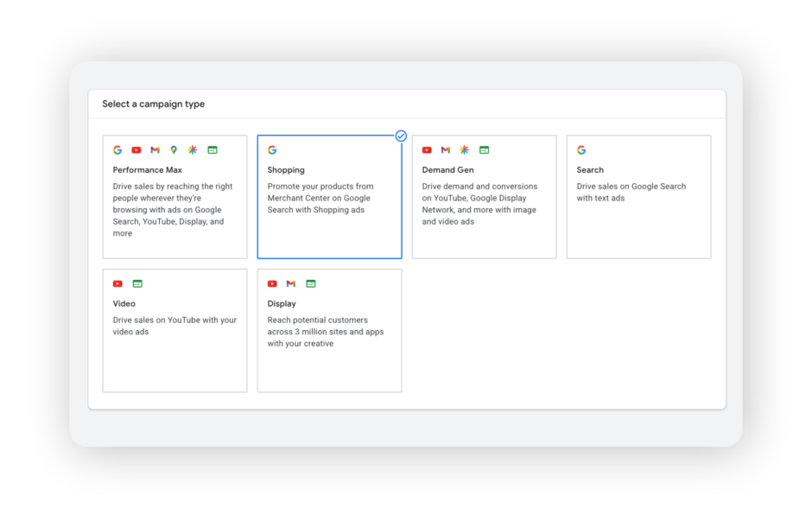Viewport: 812px width, 508px height.
Task: Click the YouTube icon in Demand Gen card
Action: coord(427,150)
